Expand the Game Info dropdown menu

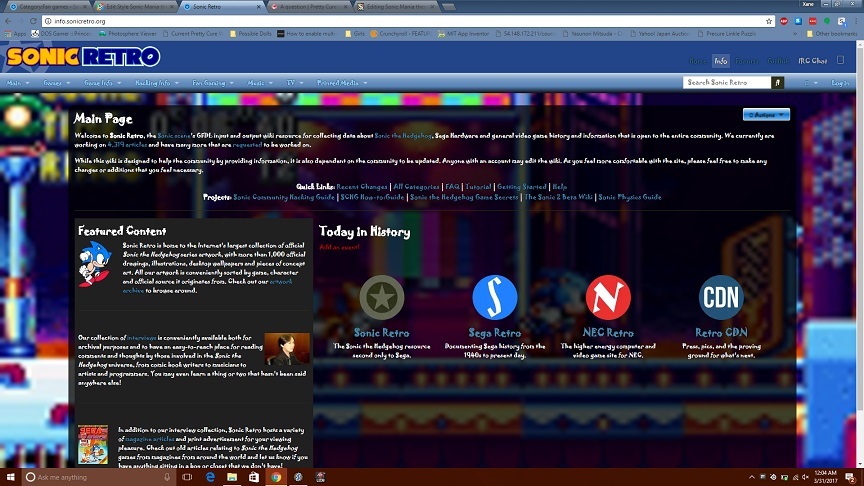click(x=102, y=83)
